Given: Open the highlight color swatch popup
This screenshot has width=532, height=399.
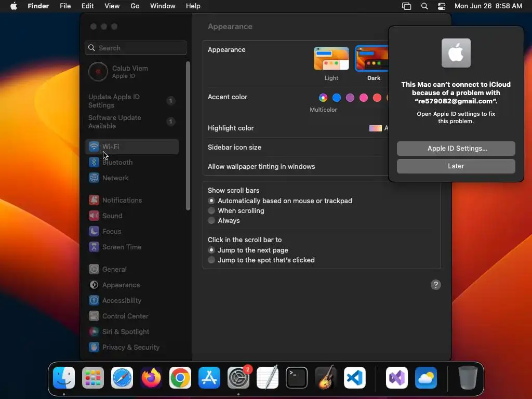Looking at the screenshot, I should [x=376, y=128].
